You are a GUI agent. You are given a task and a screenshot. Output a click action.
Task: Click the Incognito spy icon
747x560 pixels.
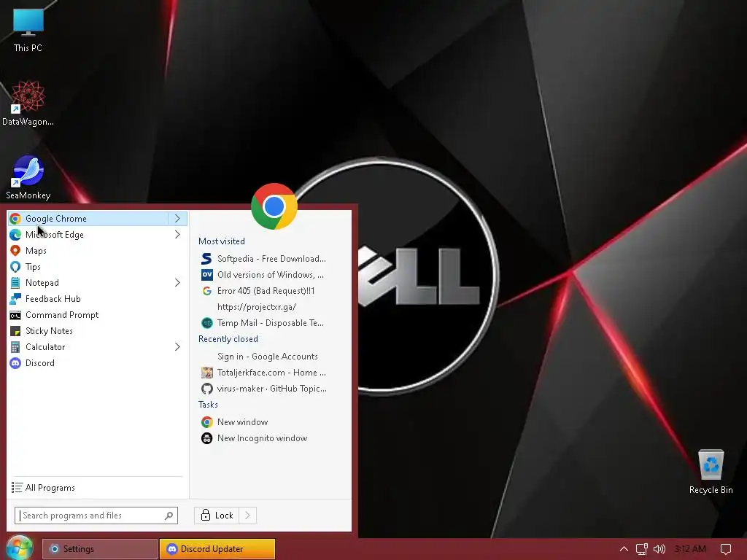click(206, 438)
